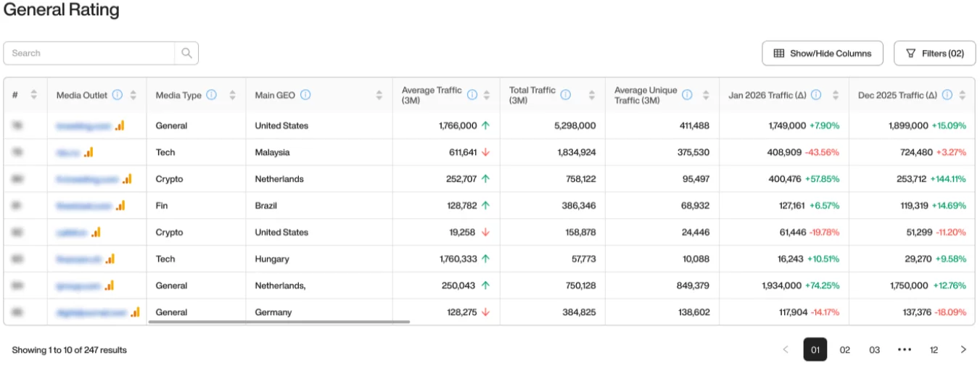980x368 pixels.
Task: Click the horizontal table scrollbar
Action: (x=279, y=322)
